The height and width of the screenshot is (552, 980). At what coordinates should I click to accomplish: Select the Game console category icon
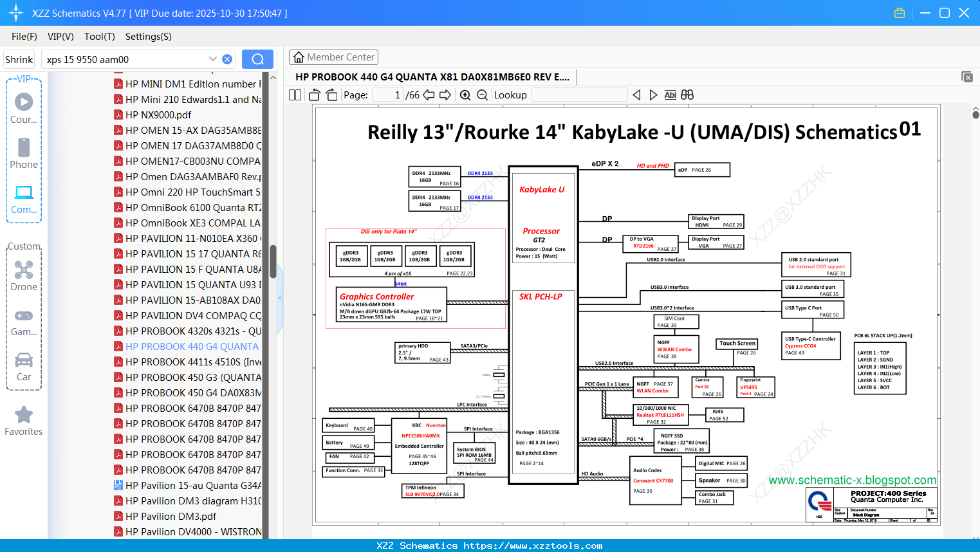[24, 322]
